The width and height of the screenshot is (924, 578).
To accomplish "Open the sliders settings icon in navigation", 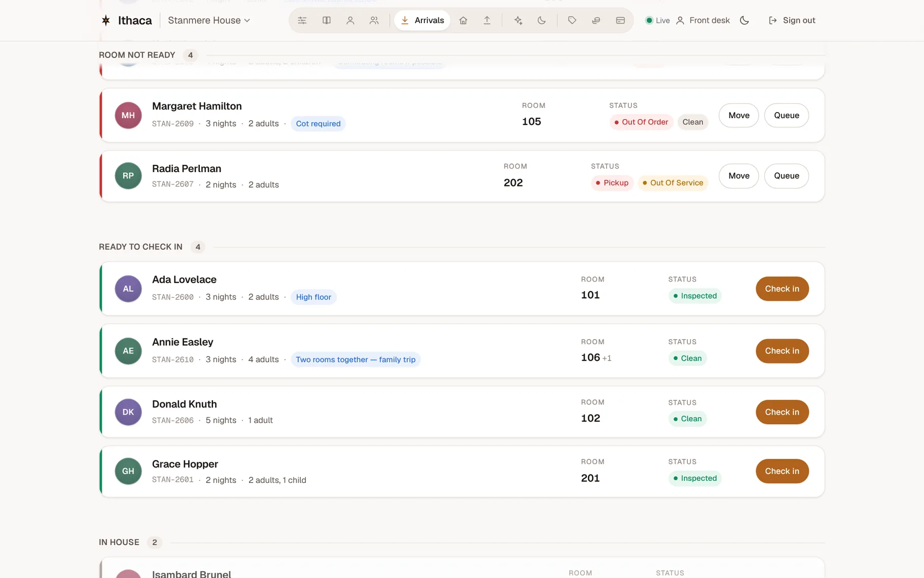I will pyautogui.click(x=302, y=21).
